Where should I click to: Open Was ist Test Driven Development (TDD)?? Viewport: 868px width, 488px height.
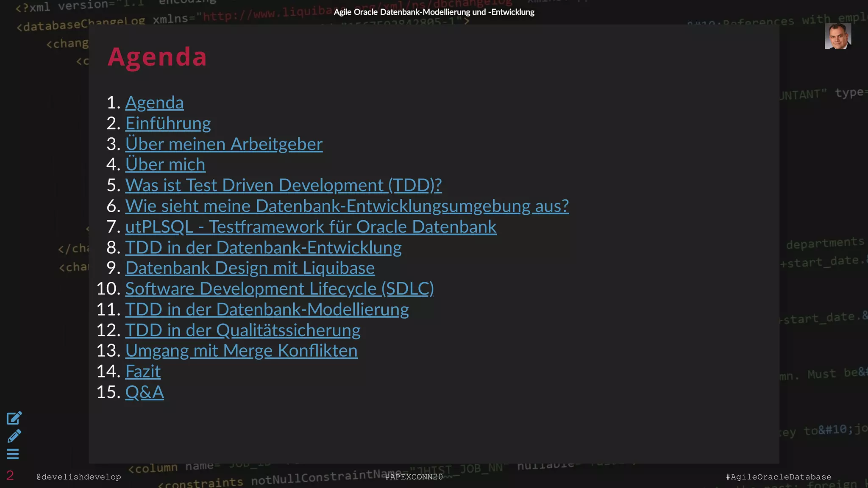point(284,185)
